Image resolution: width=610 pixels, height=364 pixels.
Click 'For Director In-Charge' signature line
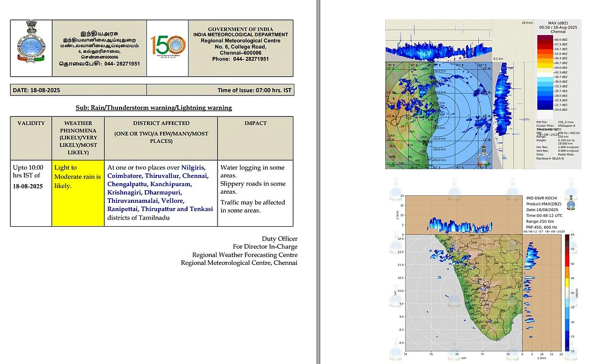pyautogui.click(x=265, y=247)
